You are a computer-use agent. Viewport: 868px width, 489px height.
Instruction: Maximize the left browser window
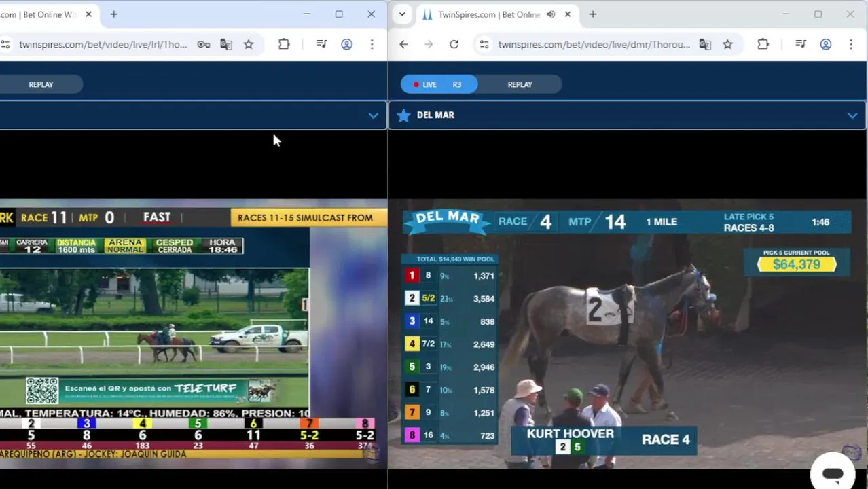click(x=339, y=14)
